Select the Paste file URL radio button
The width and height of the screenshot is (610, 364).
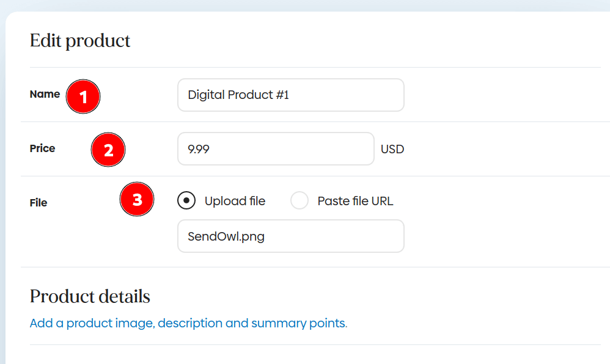pyautogui.click(x=299, y=200)
